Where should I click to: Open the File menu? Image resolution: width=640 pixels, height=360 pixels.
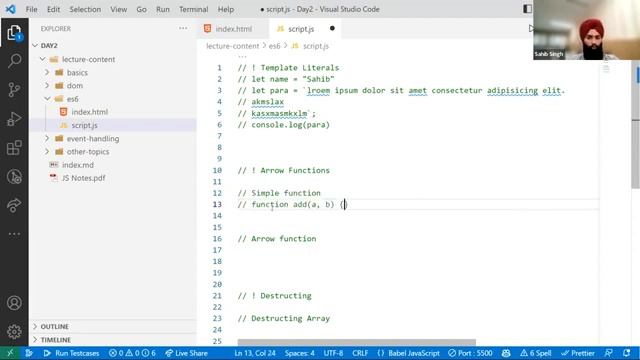pyautogui.click(x=31, y=9)
